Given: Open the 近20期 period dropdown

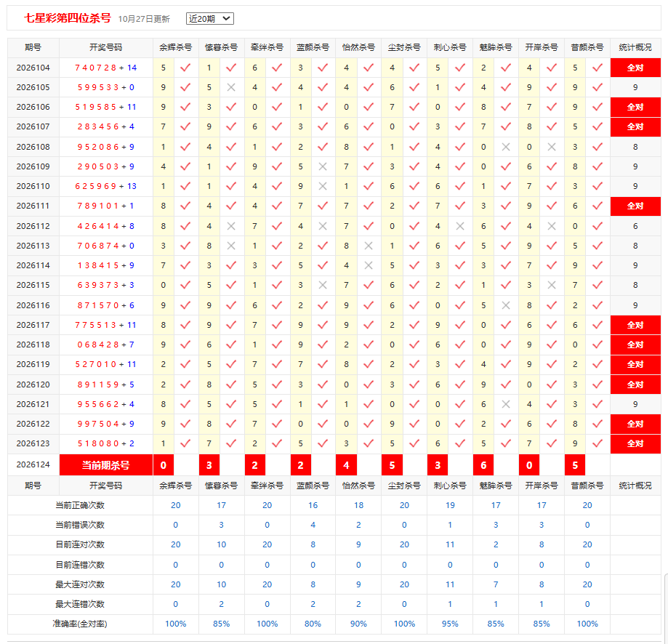Looking at the screenshot, I should (x=209, y=19).
